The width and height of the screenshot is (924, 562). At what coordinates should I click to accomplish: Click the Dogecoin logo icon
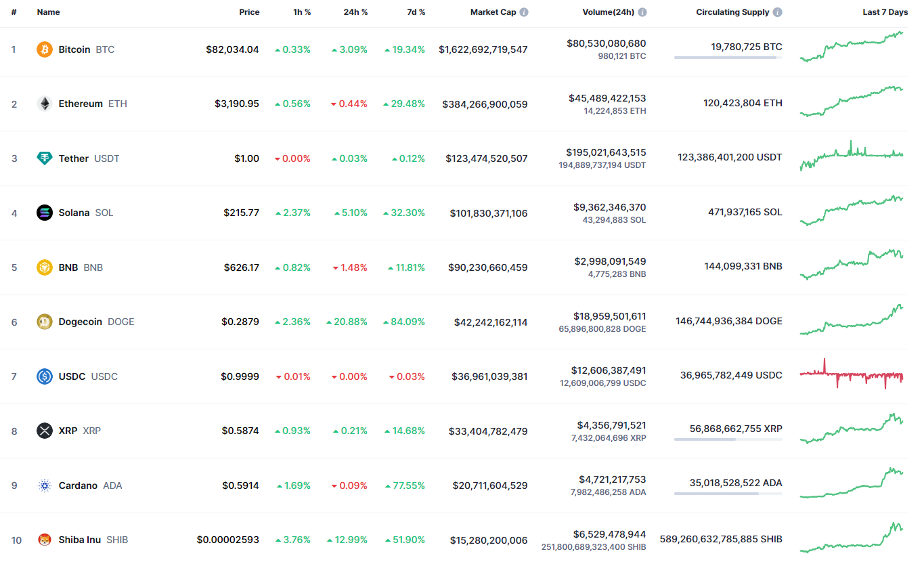coord(45,322)
